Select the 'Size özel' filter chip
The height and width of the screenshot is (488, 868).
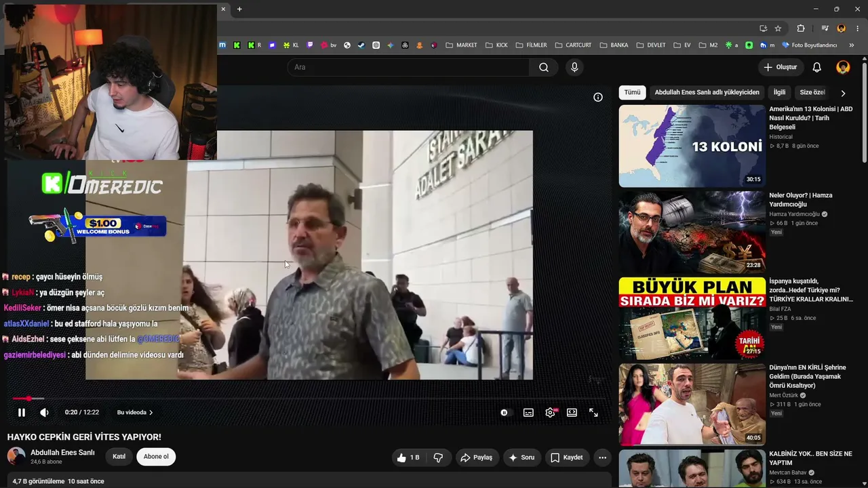812,92
